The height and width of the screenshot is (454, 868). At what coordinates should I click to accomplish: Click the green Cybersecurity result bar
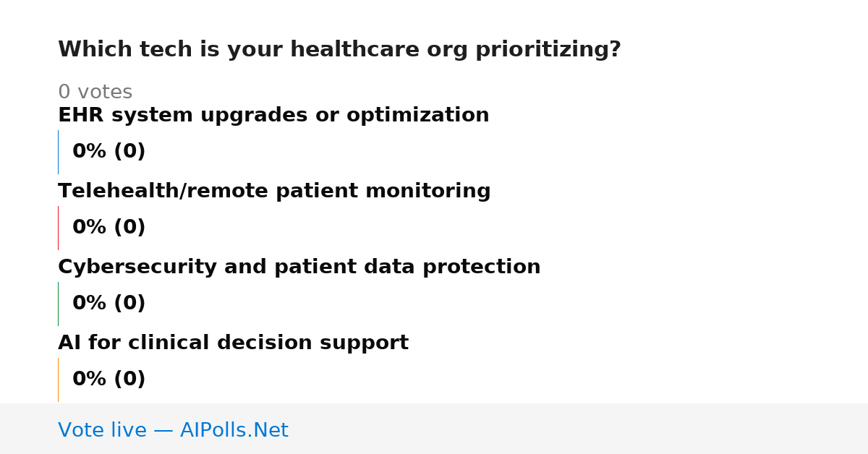(x=58, y=304)
